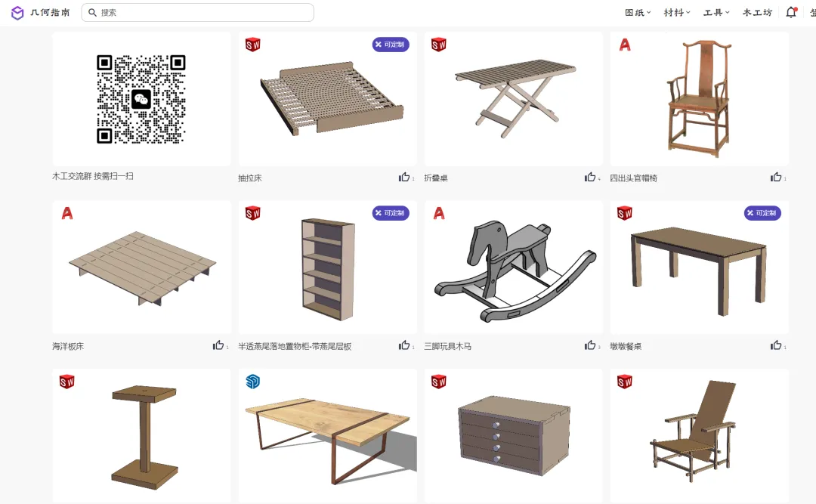The width and height of the screenshot is (816, 504).
Task: Click the 几何指南 logo icon
Action: [x=17, y=13]
